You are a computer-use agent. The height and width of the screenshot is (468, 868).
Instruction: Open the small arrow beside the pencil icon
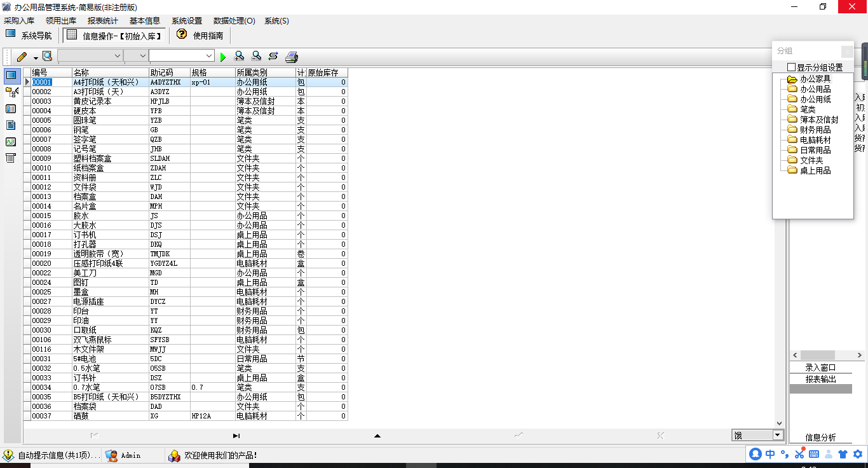point(36,57)
